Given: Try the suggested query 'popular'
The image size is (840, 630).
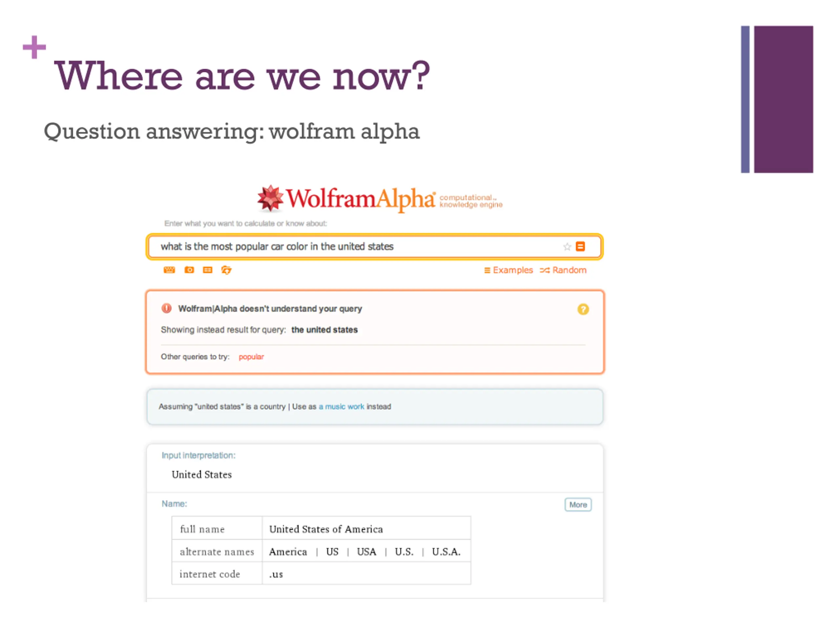Looking at the screenshot, I should coord(251,357).
